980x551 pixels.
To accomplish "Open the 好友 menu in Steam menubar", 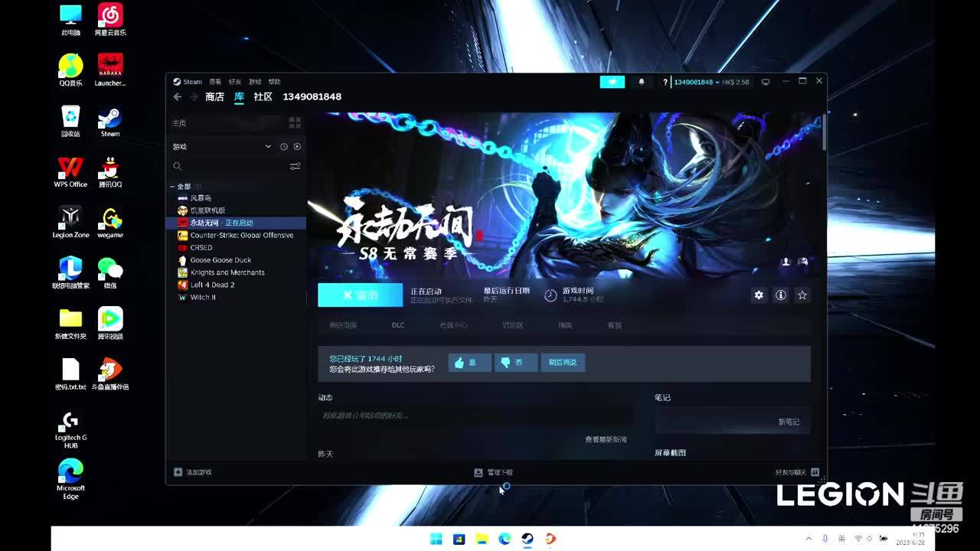I will [x=235, y=82].
